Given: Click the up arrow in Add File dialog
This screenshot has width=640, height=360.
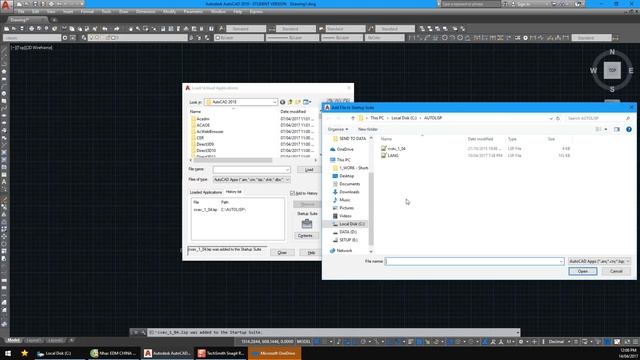Looking at the screenshot, I should point(353,118).
